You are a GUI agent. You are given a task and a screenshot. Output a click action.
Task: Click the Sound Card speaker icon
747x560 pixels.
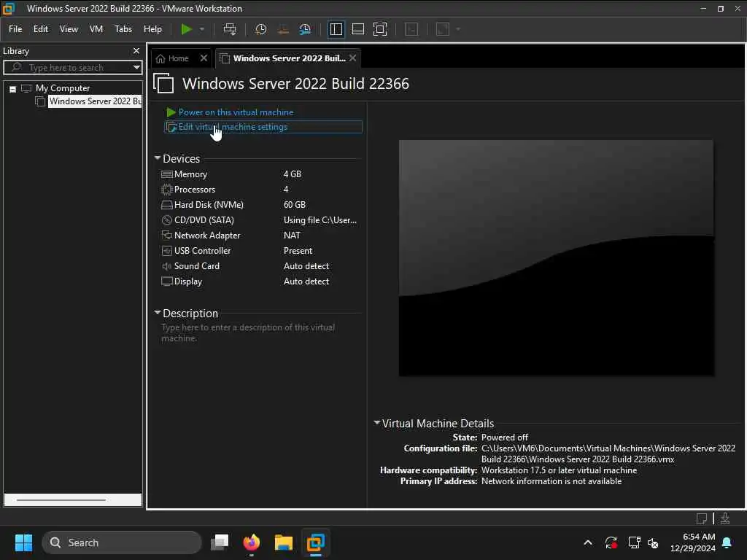coord(167,266)
